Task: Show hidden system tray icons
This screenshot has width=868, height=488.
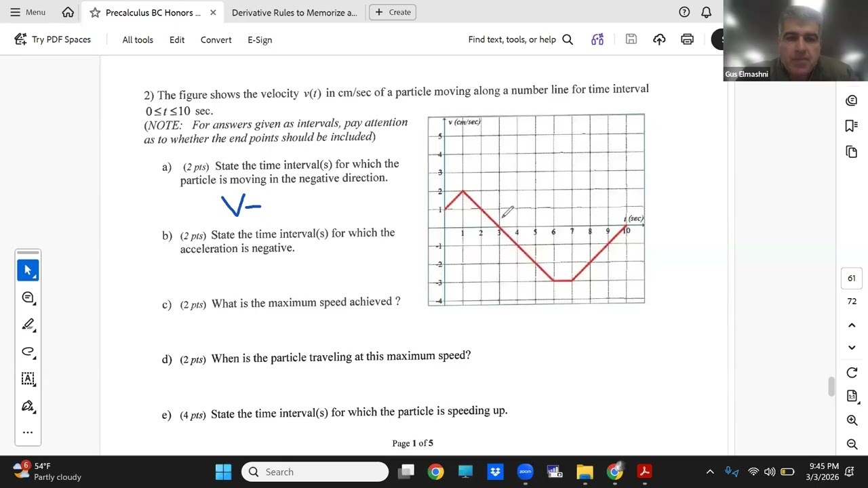Action: [x=710, y=472]
